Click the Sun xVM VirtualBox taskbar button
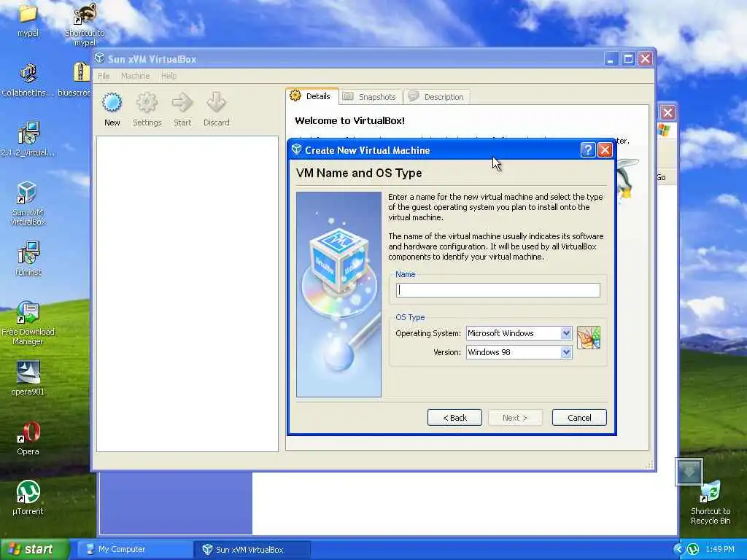 click(x=252, y=549)
